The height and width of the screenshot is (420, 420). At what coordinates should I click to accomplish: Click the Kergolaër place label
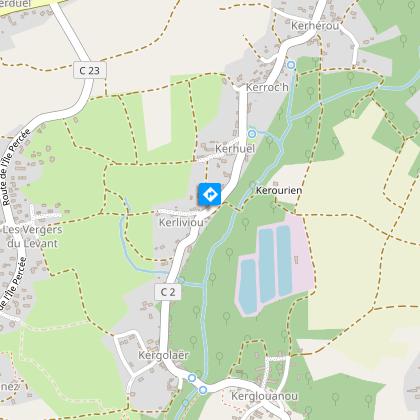(x=164, y=355)
